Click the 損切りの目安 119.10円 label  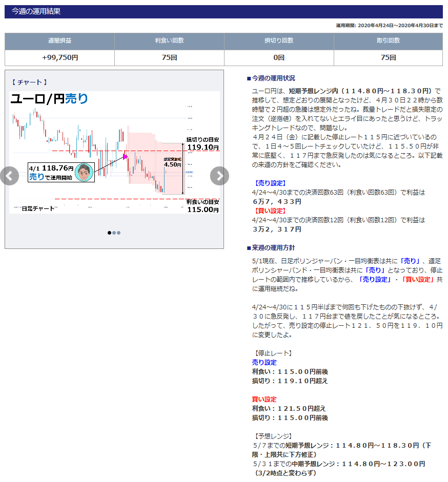(x=203, y=144)
